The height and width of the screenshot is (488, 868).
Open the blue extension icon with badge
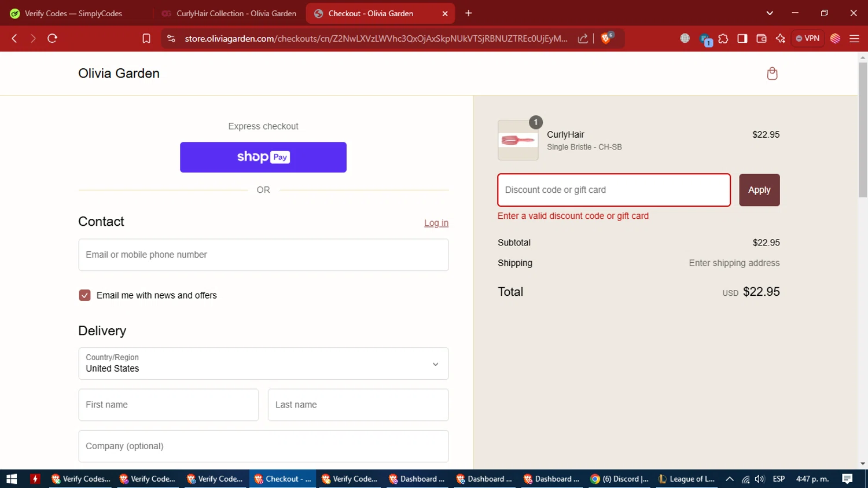(x=705, y=39)
